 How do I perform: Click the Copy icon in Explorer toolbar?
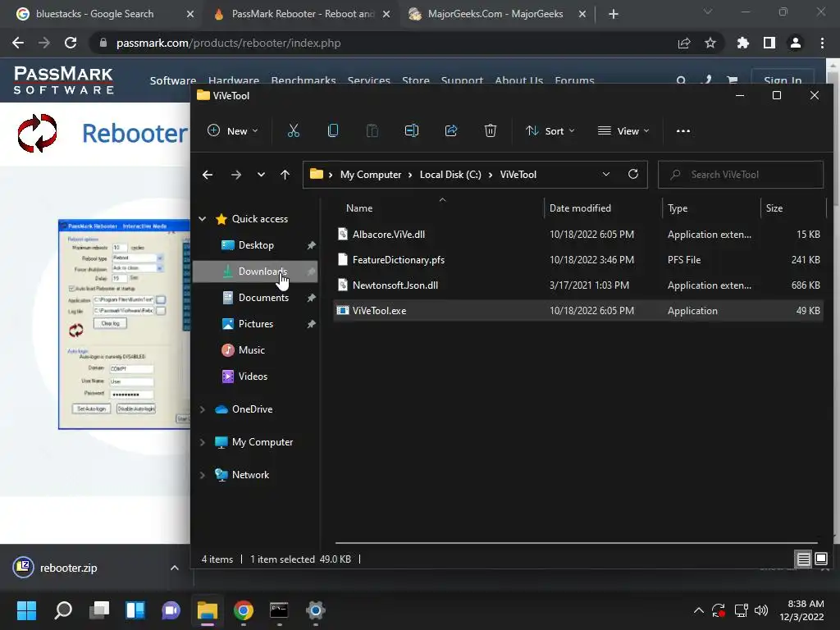tap(333, 131)
